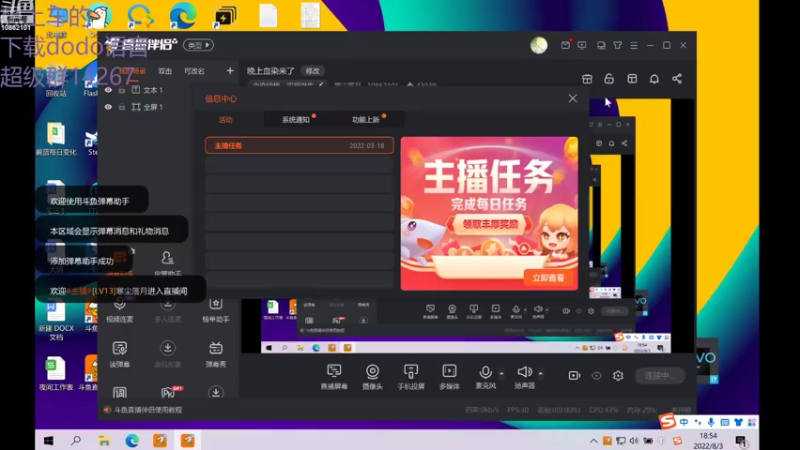Toggle preview eye icon in bottom bar
Viewport: 800px width, 450px height.
[x=596, y=376]
